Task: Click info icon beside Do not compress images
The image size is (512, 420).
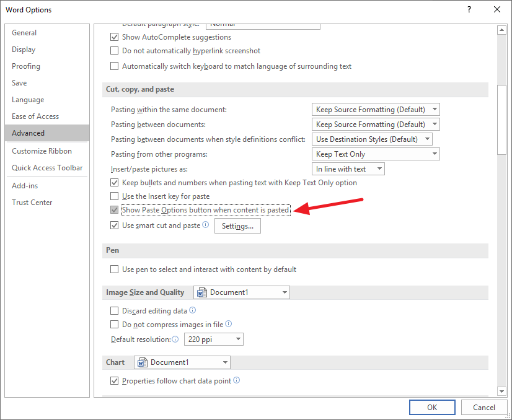Action: [229, 324]
